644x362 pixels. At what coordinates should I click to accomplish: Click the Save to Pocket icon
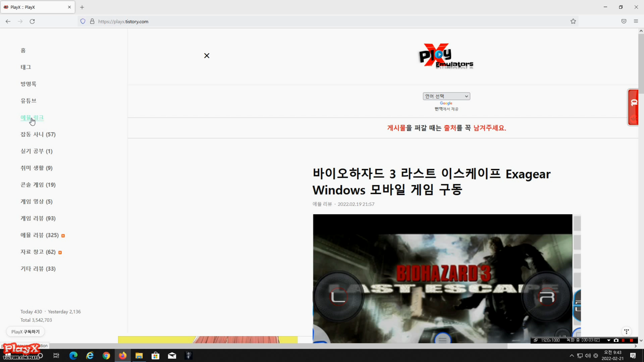[624, 21]
